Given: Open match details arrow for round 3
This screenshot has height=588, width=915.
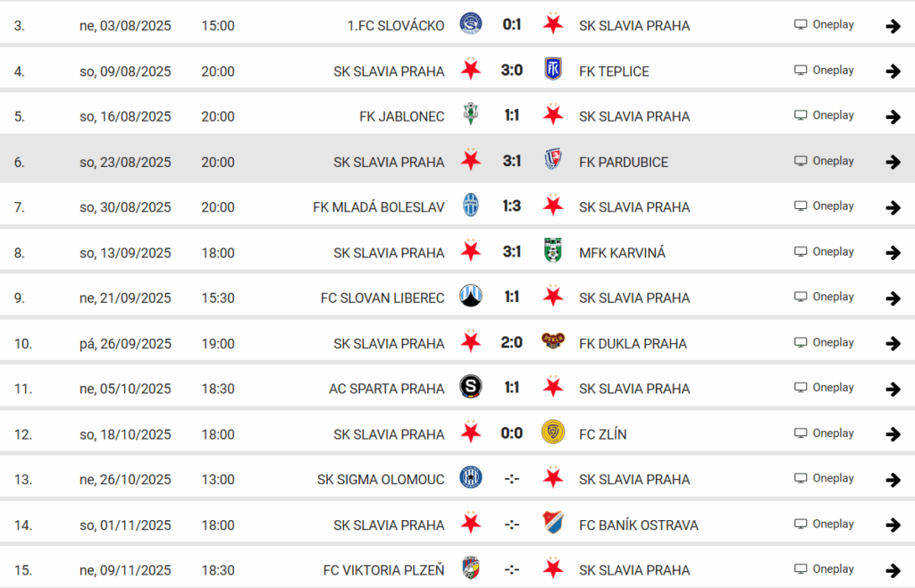Looking at the screenshot, I should [x=893, y=26].
